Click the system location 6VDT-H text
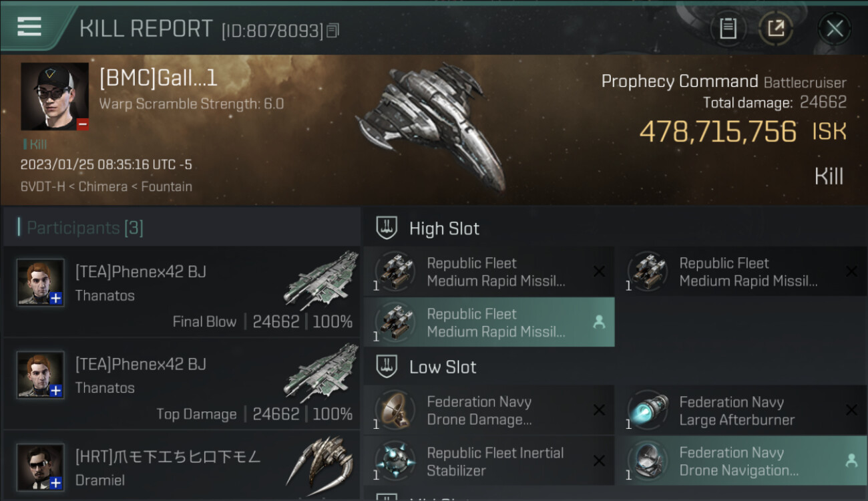 point(42,186)
